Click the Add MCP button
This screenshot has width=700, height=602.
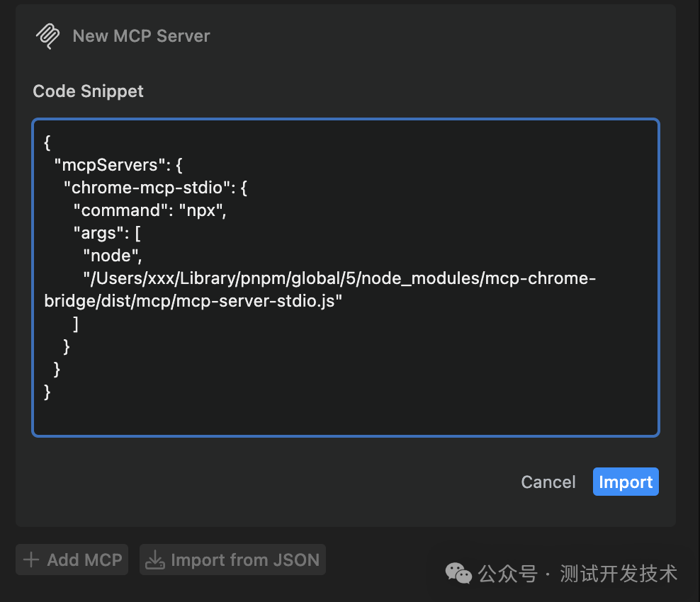[x=72, y=560]
